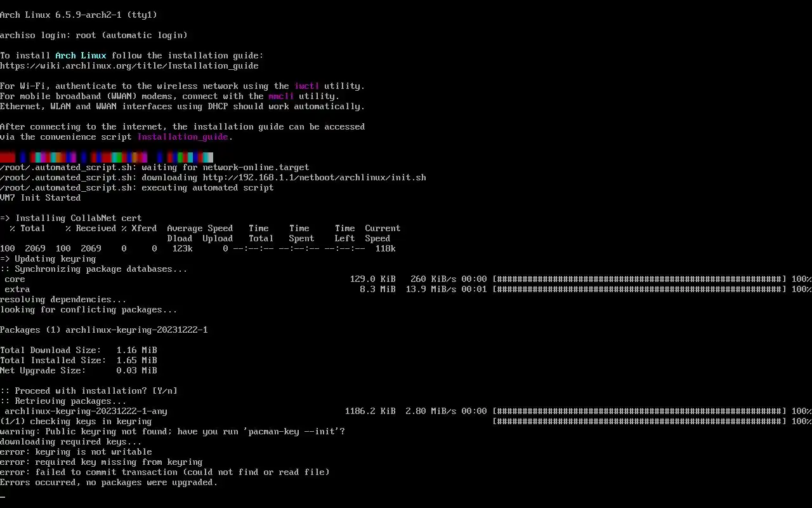Click the 'resolving dependencies...' line

point(63,299)
